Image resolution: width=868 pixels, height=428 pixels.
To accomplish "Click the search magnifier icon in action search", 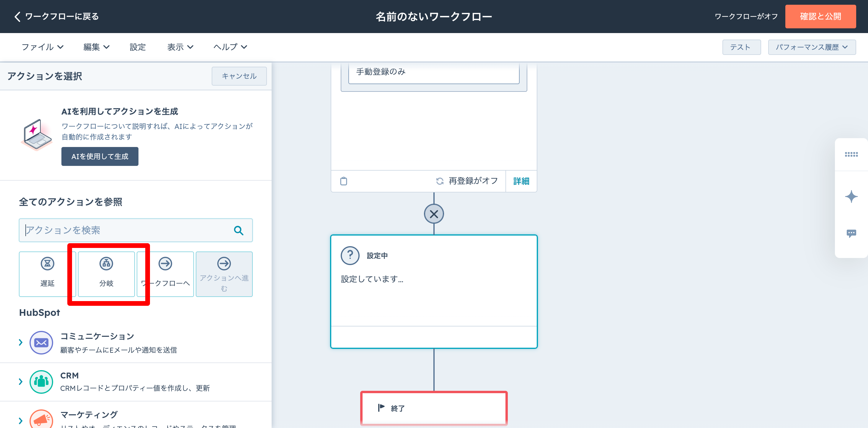I will pyautogui.click(x=239, y=230).
